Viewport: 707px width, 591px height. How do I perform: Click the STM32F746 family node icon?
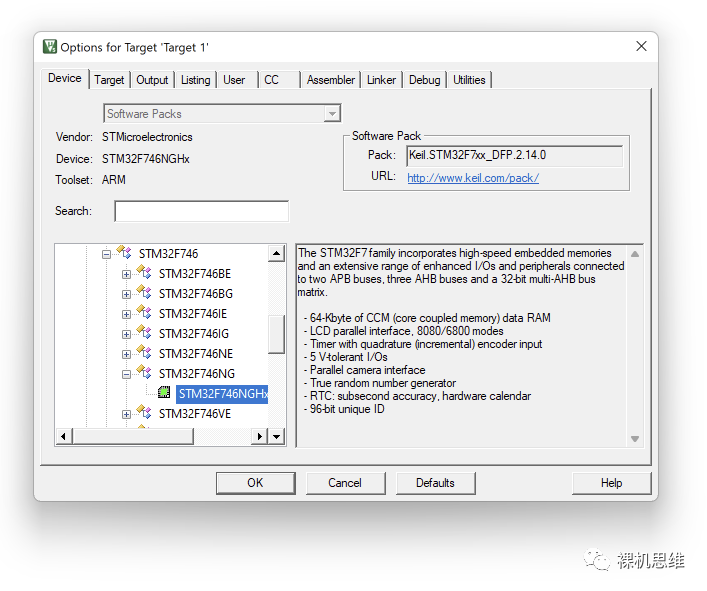[x=124, y=252]
